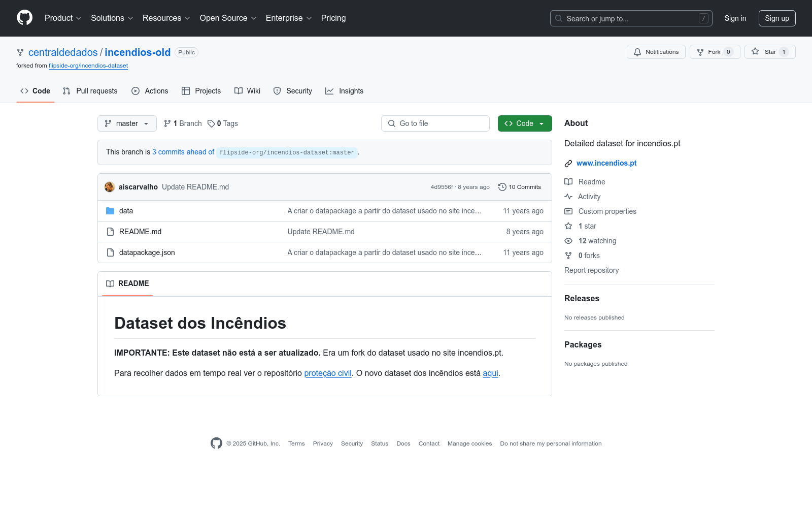Screen dimensions: 812x508
Task: Click the GitHub logo in the header
Action: 24,18
